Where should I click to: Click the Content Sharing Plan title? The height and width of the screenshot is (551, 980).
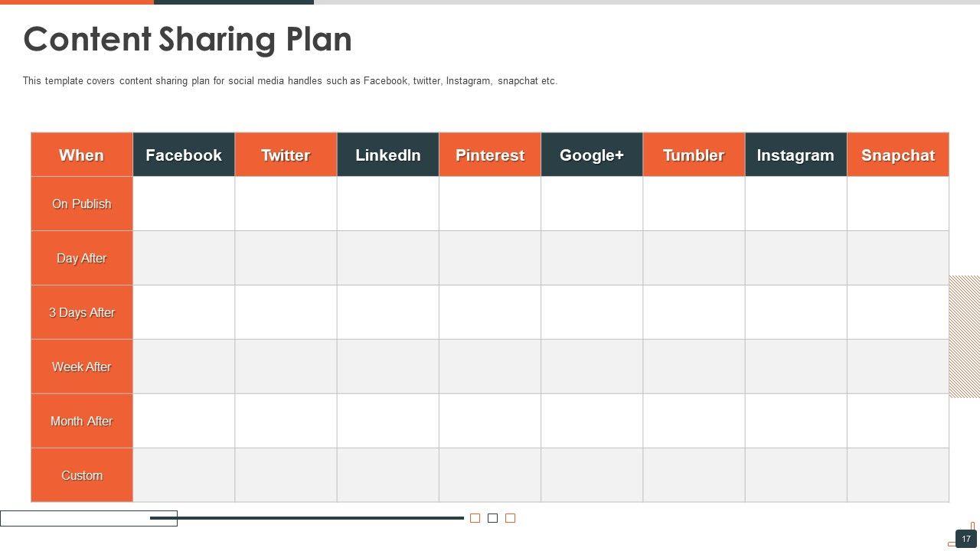point(188,40)
